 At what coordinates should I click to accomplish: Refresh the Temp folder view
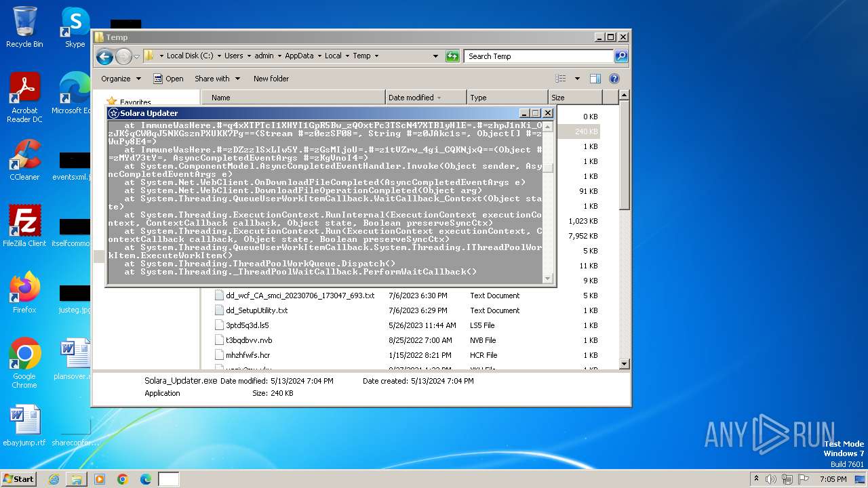452,56
